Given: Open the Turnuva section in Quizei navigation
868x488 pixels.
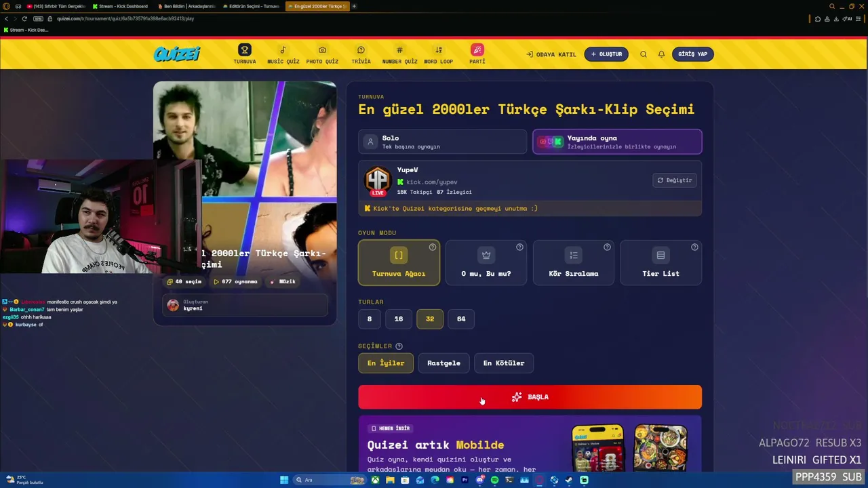Looking at the screenshot, I should 245,54.
